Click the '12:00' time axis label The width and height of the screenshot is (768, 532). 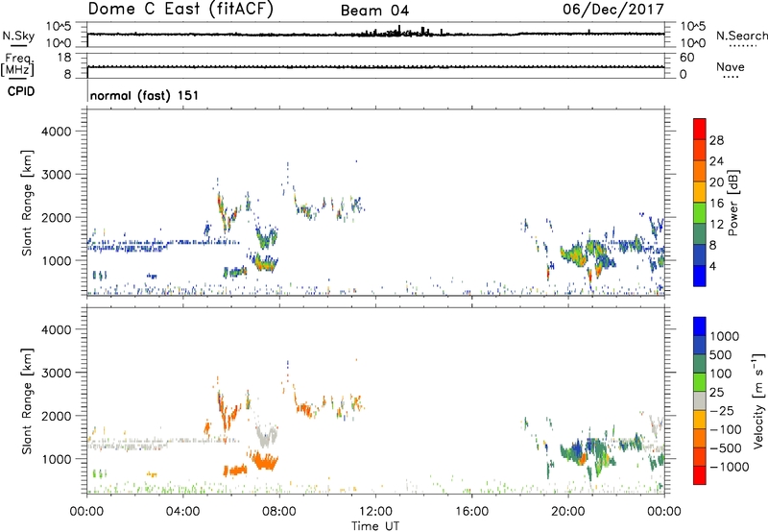click(375, 512)
